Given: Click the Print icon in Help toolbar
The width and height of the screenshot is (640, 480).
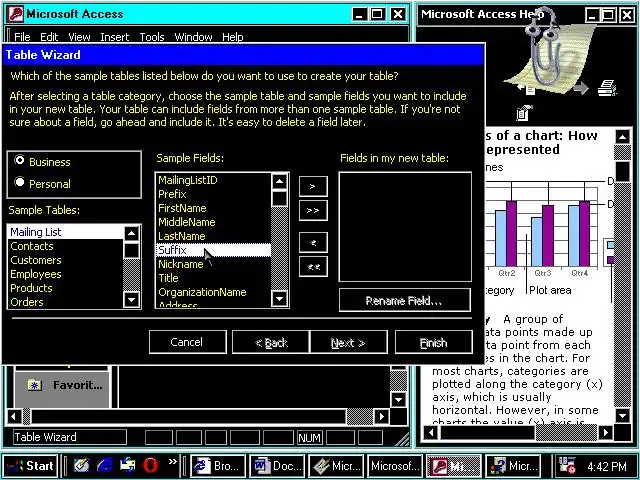Looking at the screenshot, I should click(607, 87).
